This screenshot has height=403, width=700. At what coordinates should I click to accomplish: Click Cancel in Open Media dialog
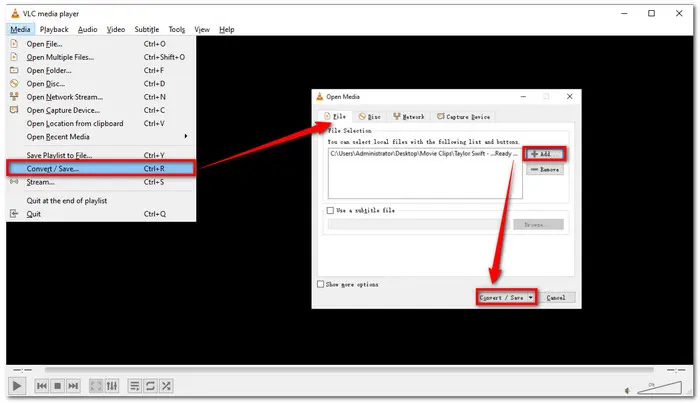click(556, 298)
